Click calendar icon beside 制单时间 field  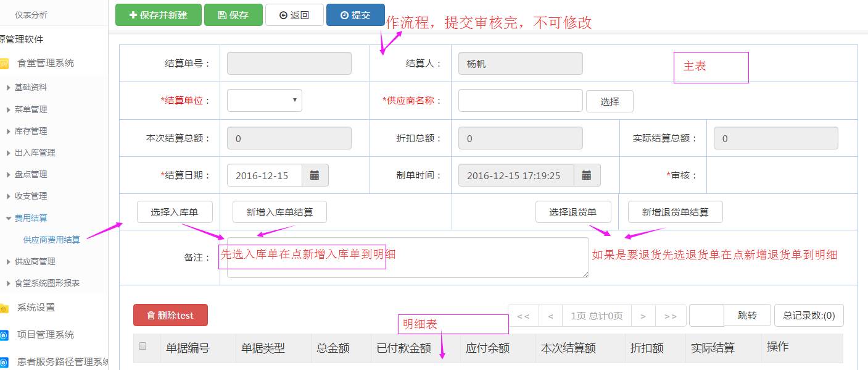tap(587, 175)
